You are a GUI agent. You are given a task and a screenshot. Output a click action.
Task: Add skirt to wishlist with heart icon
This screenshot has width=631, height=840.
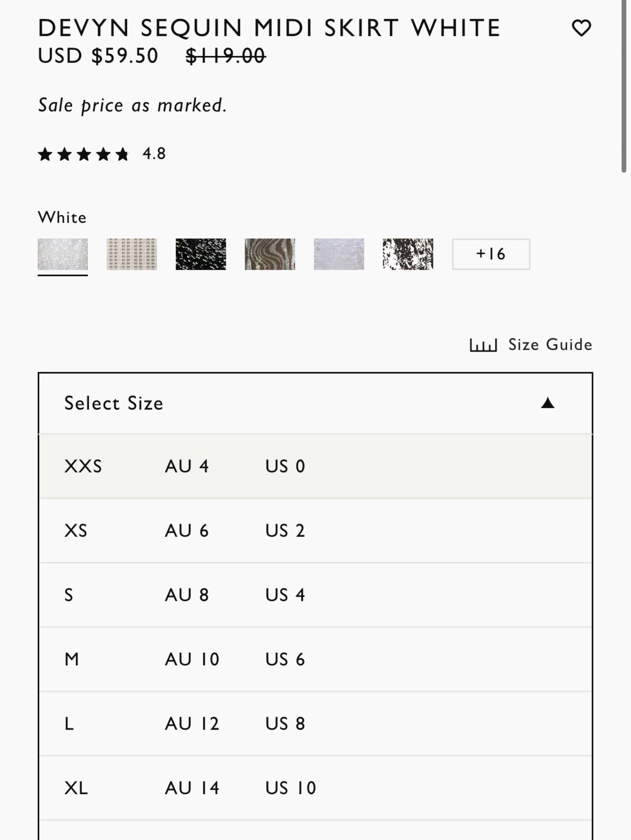tap(581, 28)
